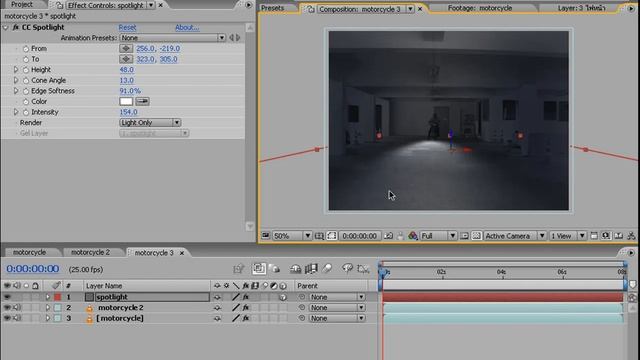Viewport: 640px width, 360px height.
Task: Open the Active Camera view dropdown
Action: [515, 236]
